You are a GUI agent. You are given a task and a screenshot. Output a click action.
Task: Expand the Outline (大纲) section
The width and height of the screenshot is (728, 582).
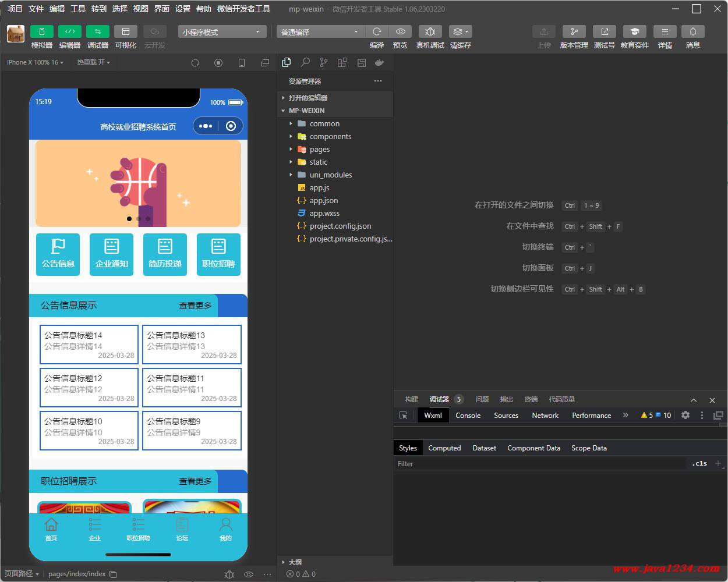coord(335,562)
